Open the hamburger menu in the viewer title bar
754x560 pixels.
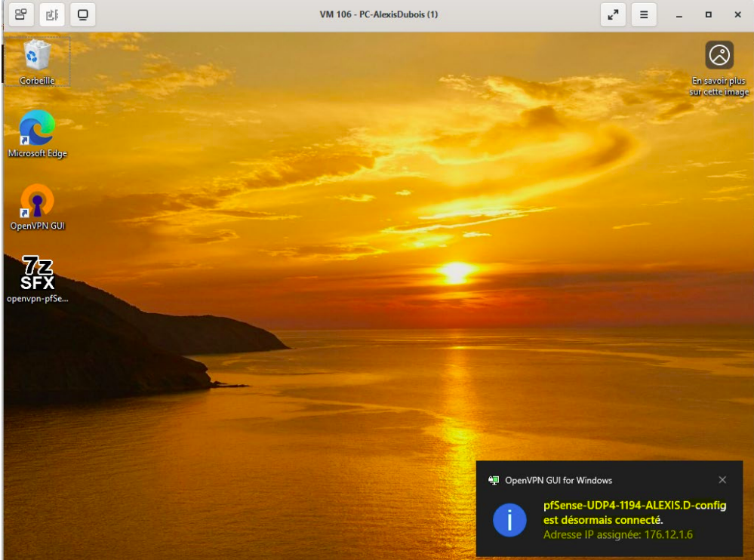coord(644,14)
